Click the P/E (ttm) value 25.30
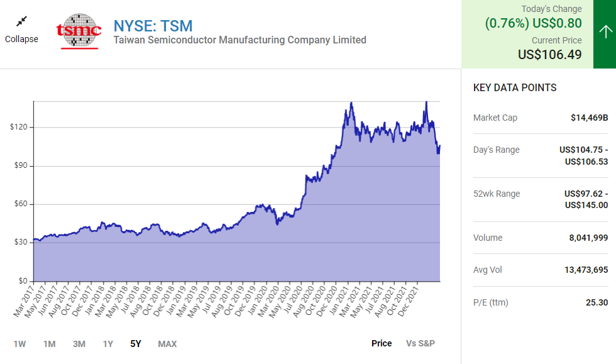This screenshot has height=364, width=616. (x=597, y=302)
